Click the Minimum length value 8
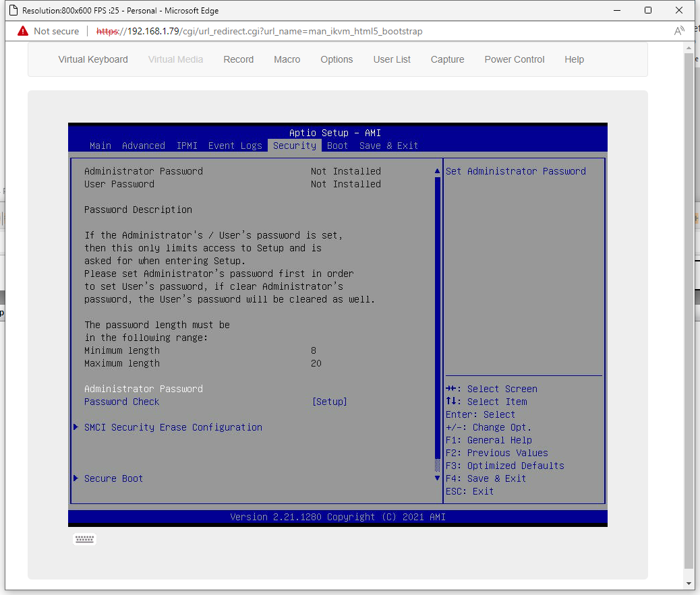The height and width of the screenshot is (595, 700). point(314,350)
